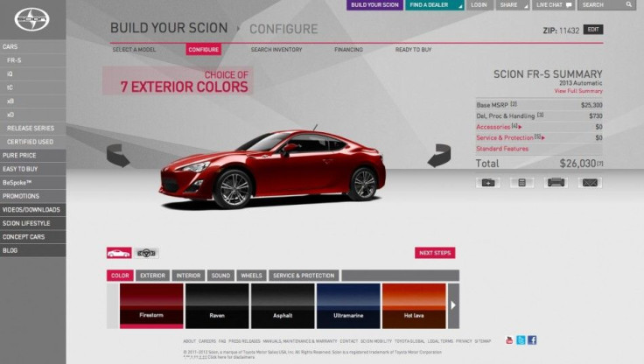Select the Color tab
This screenshot has height=364, width=644.
point(120,276)
